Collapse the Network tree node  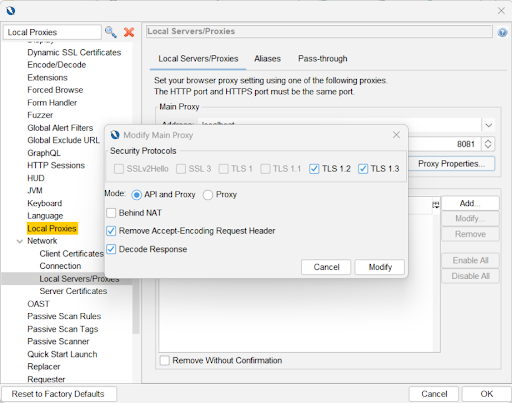[x=20, y=241]
